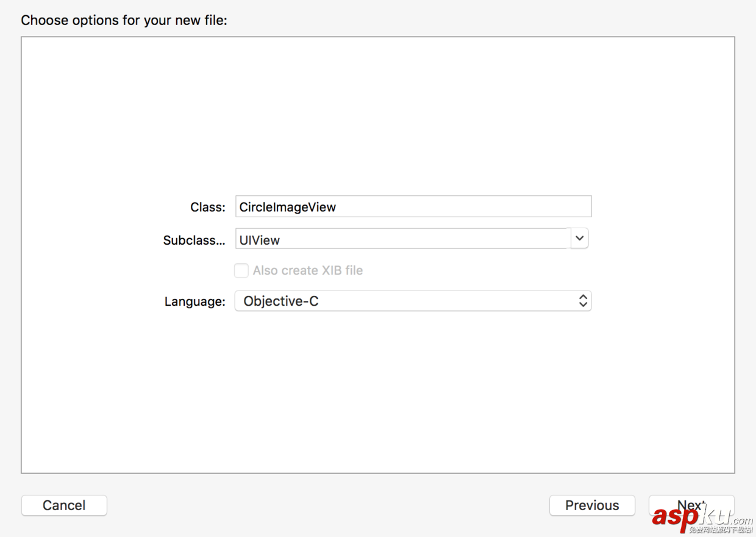Screen dimensions: 756x537
Task: Go back with the Previous button
Action: (x=592, y=505)
